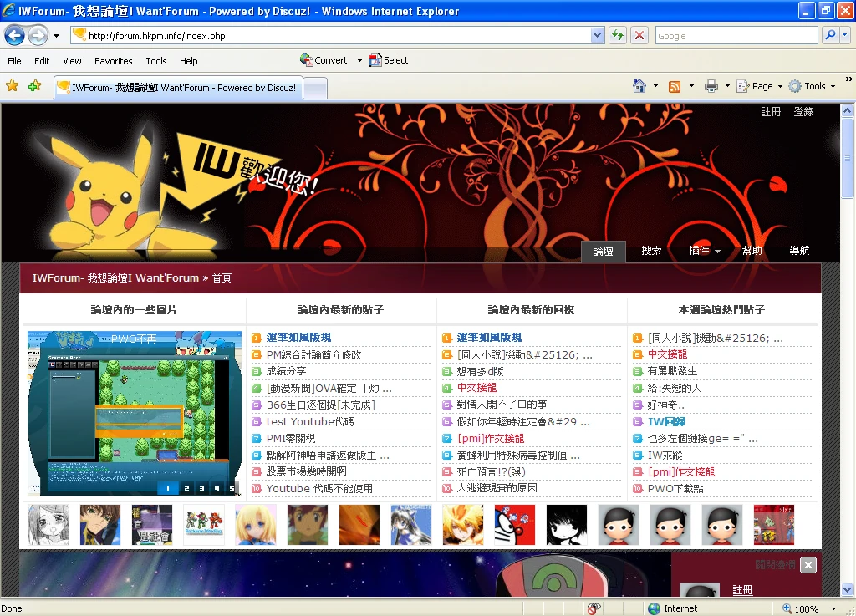This screenshot has height=616, width=856.
Task: Open the recent pages dropdown next to Forward
Action: coord(56,36)
